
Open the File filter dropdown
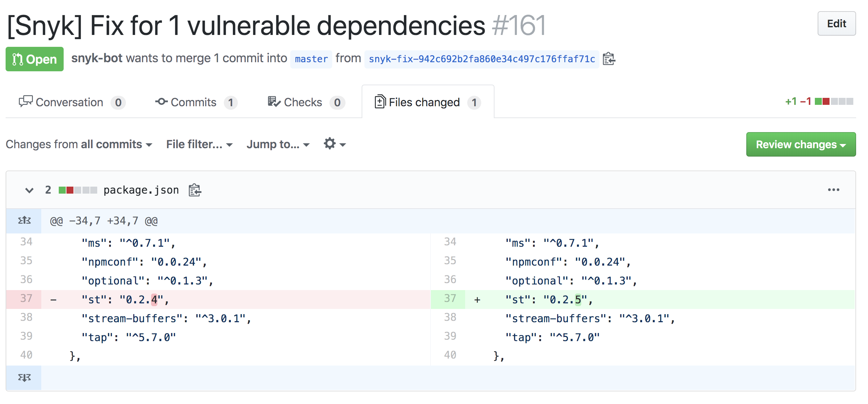pyautogui.click(x=199, y=144)
